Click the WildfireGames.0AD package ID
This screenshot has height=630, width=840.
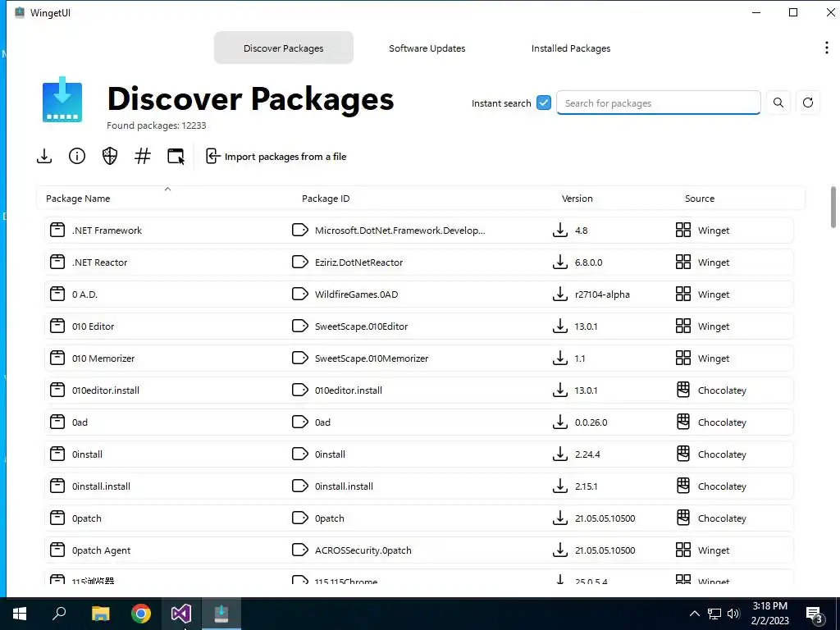pos(356,294)
